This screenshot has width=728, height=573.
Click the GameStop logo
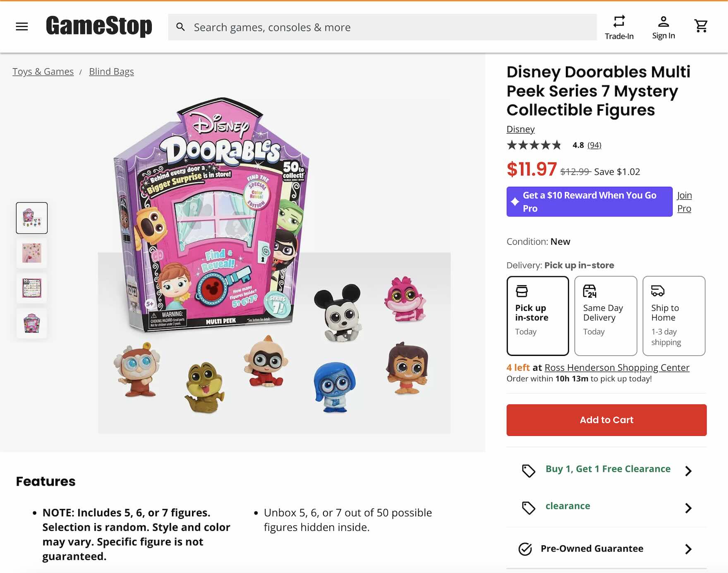(99, 26)
